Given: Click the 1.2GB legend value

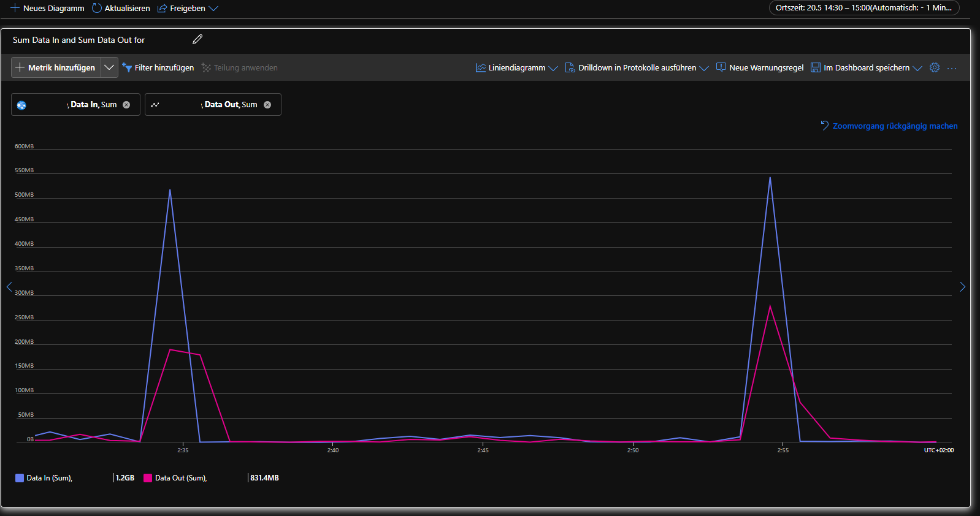Looking at the screenshot, I should click(125, 478).
